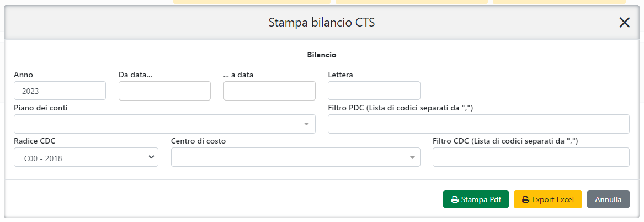Close the Stampa bilancio CTS dialog

tap(624, 23)
